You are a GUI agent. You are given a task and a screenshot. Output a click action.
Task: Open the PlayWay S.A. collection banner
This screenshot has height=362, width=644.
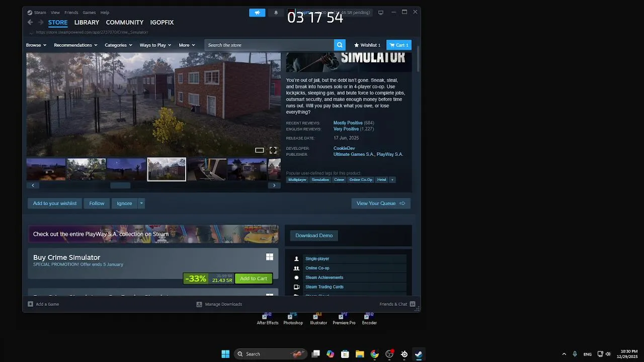[153, 234]
